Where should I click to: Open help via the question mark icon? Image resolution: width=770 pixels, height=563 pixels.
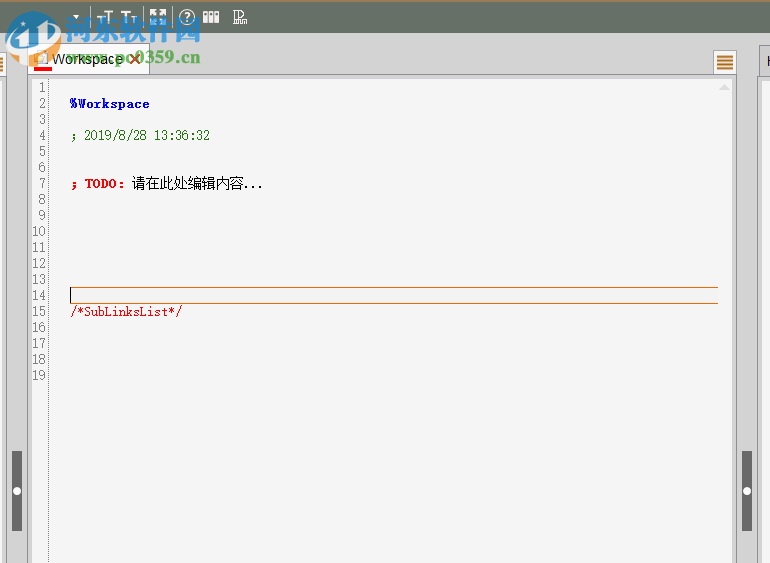pyautogui.click(x=187, y=17)
